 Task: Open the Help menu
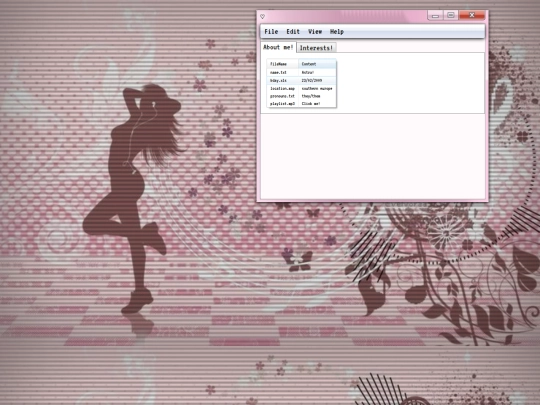[337, 32]
